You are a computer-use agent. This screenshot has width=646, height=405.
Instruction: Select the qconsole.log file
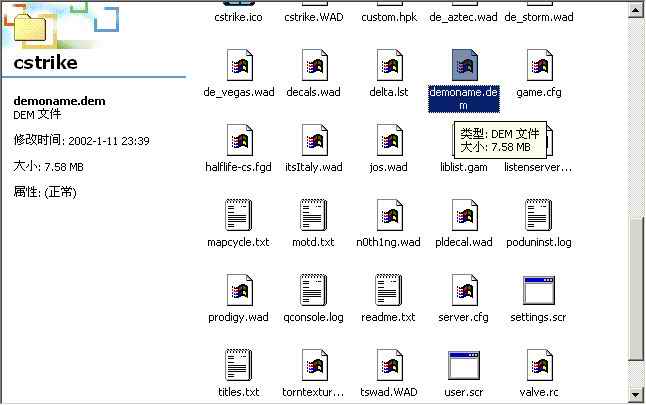coord(313,291)
